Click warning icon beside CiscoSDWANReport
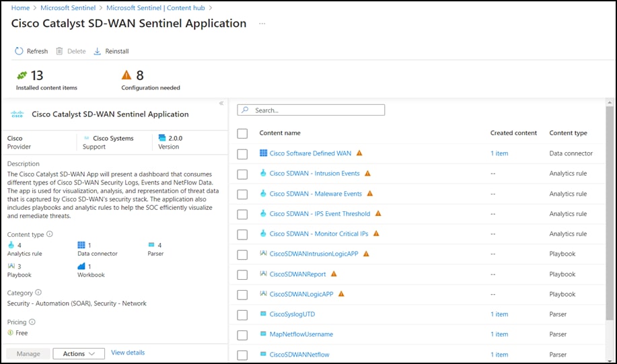617x364 pixels. (x=334, y=274)
